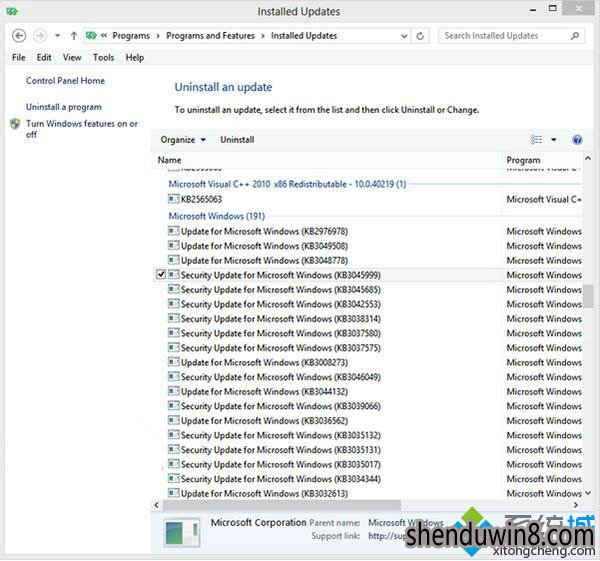The image size is (600, 561).
Task: Click the icon of security update KB3039066
Action: (x=174, y=406)
